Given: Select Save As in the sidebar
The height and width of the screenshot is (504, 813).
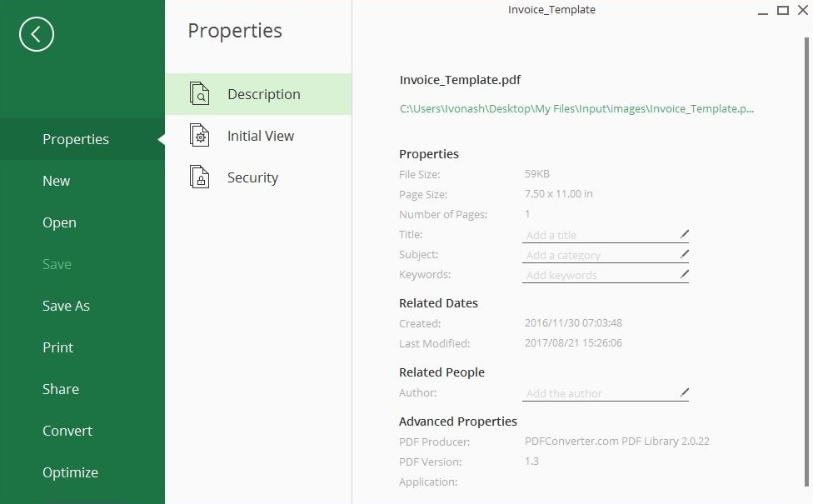Looking at the screenshot, I should coord(66,306).
